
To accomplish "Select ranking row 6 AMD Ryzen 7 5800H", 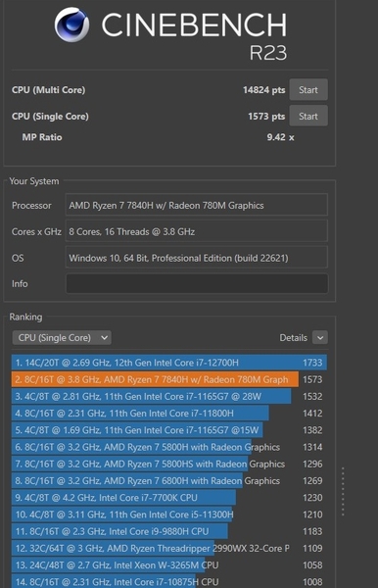I will [169, 447].
